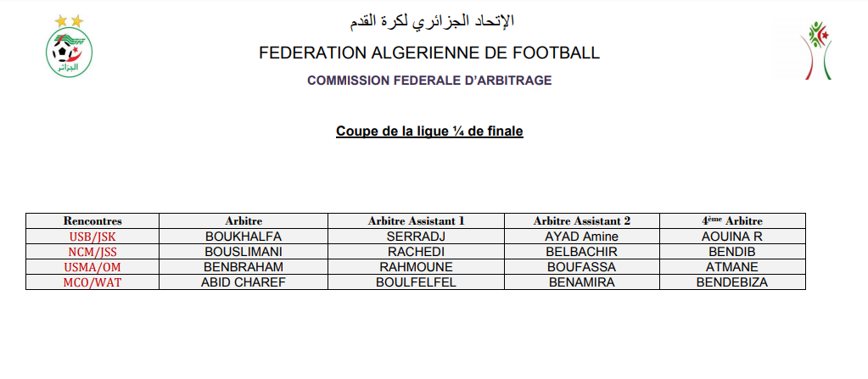Select the AYAD Amine cell

582,237
